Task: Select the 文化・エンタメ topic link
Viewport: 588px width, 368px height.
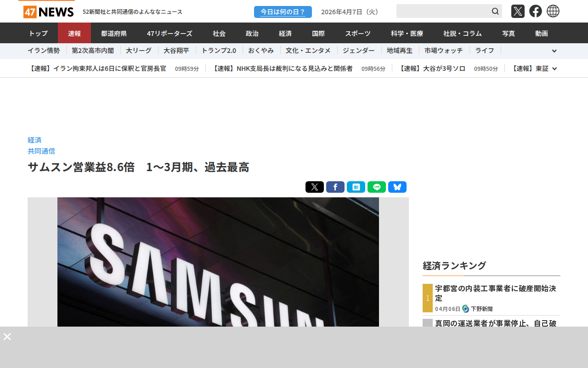Action: tap(308, 51)
